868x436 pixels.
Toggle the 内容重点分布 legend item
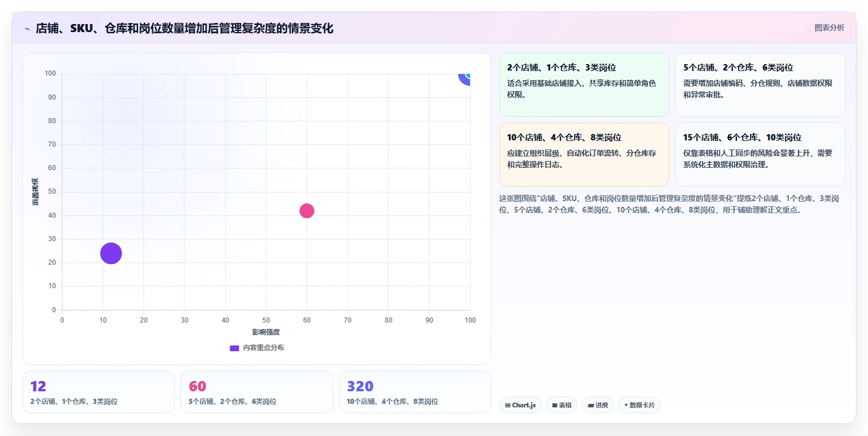pos(257,348)
